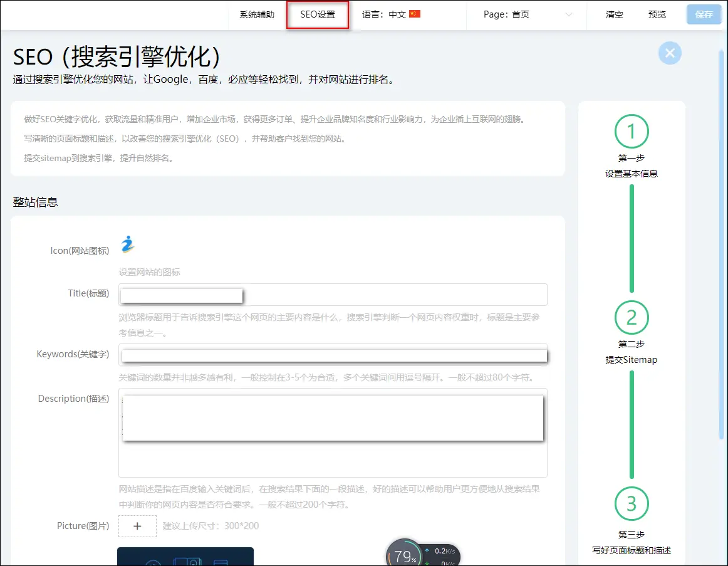The height and width of the screenshot is (566, 728).
Task: Click into the Title(标题) input field
Action: click(x=395, y=295)
